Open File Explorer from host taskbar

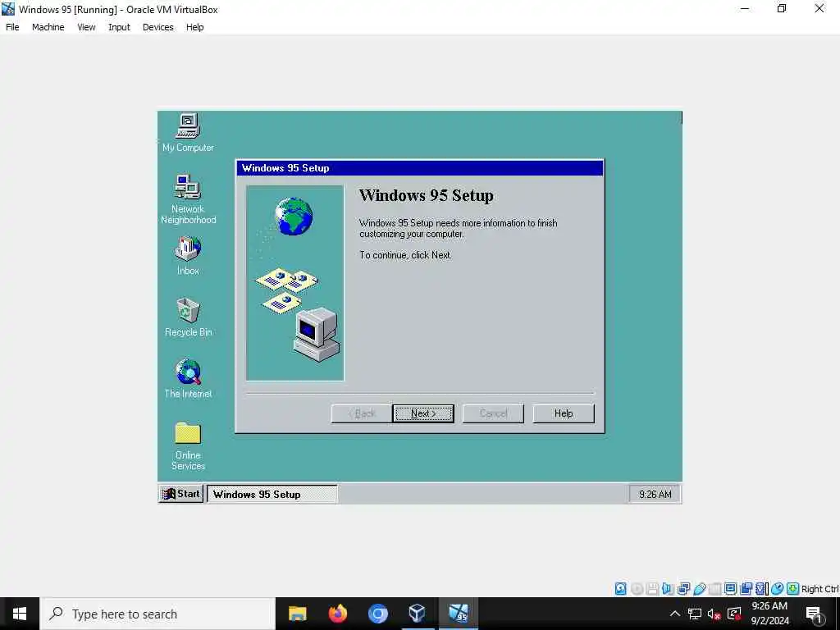tap(297, 614)
